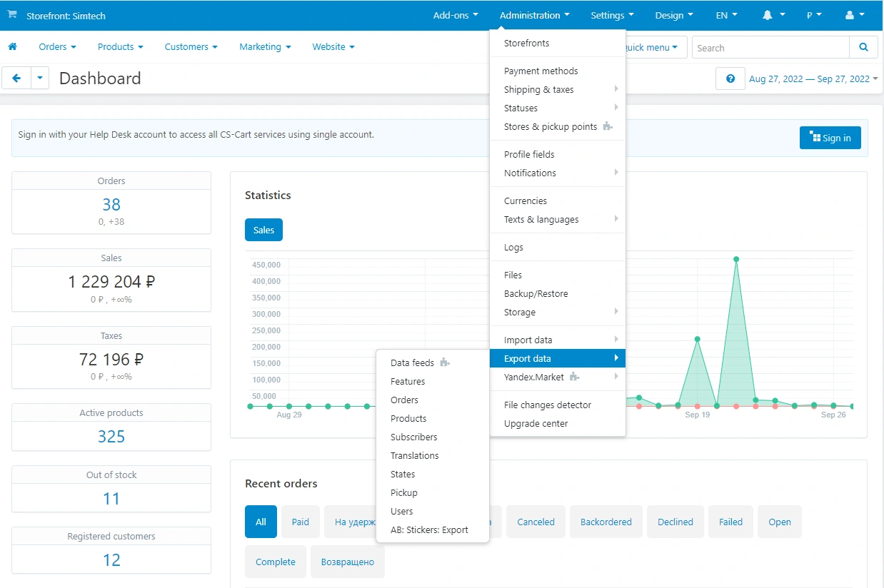This screenshot has width=884, height=588.
Task: Expand the Customers menu
Action: tap(191, 47)
